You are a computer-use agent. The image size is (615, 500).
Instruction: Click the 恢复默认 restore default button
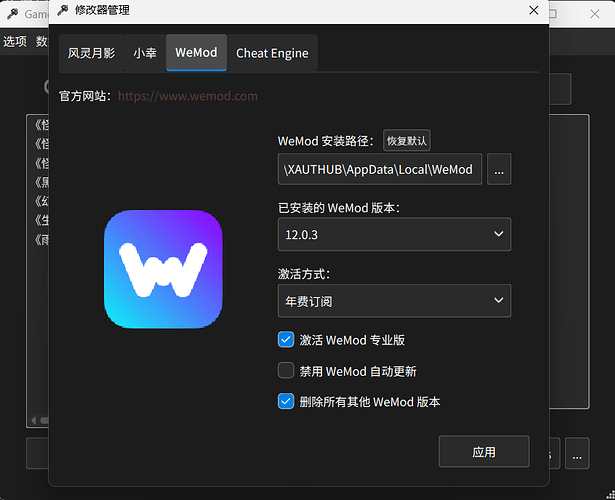click(407, 140)
